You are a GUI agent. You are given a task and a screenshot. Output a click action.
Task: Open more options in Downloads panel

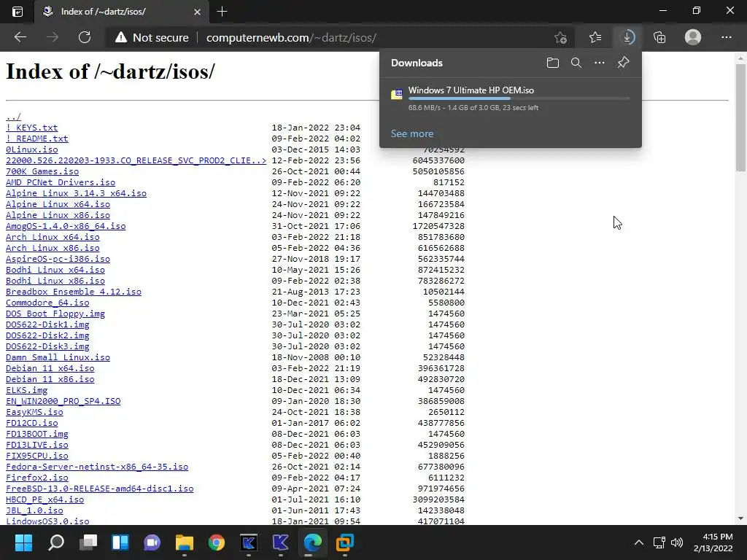(600, 63)
